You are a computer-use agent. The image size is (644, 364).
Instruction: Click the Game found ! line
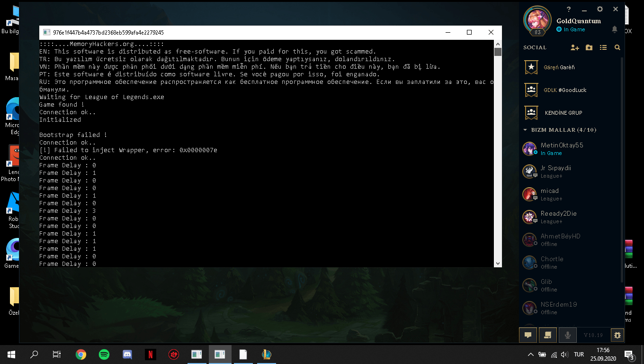62,105
